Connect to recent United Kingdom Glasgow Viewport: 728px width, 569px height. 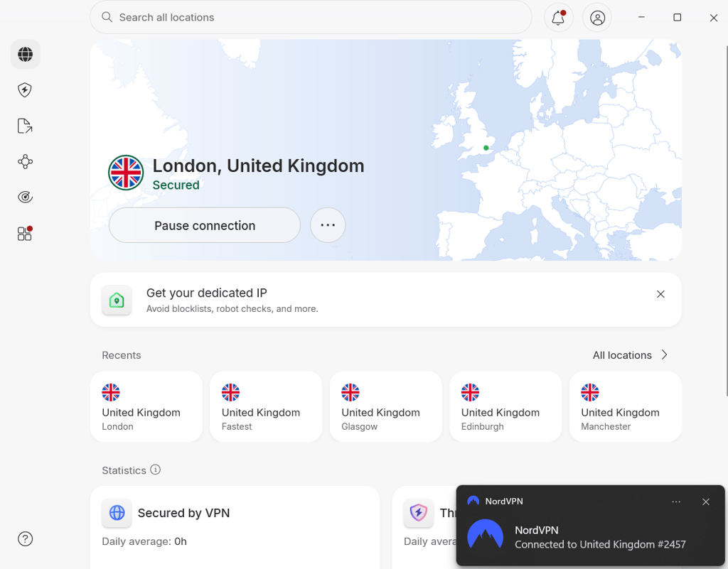[386, 407]
